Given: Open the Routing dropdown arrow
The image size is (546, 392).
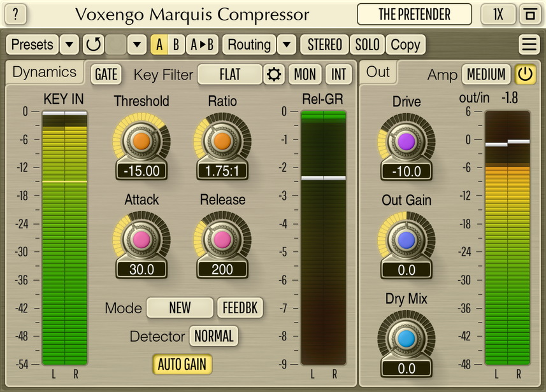Looking at the screenshot, I should point(287,45).
